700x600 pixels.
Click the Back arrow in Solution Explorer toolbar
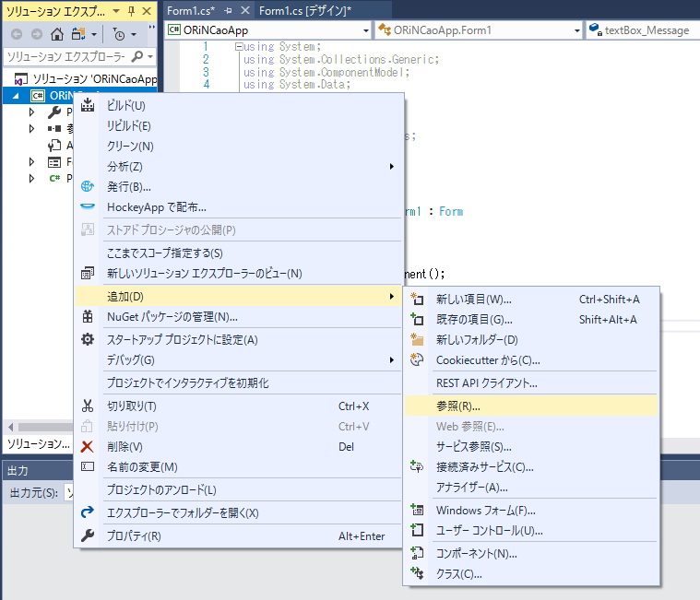(x=17, y=34)
